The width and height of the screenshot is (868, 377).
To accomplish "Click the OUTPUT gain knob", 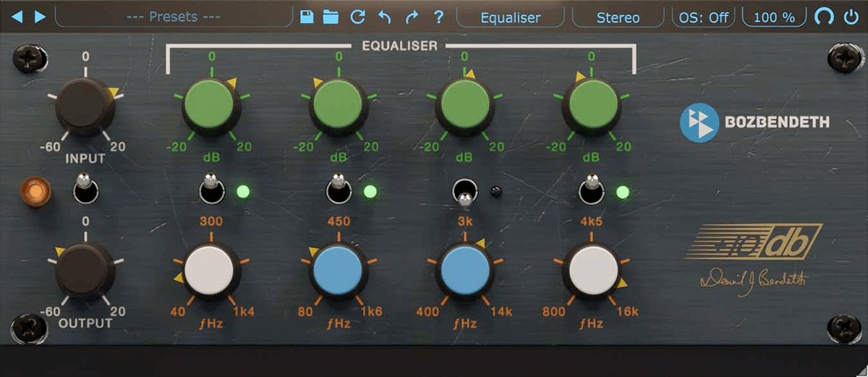I will coord(85,271).
